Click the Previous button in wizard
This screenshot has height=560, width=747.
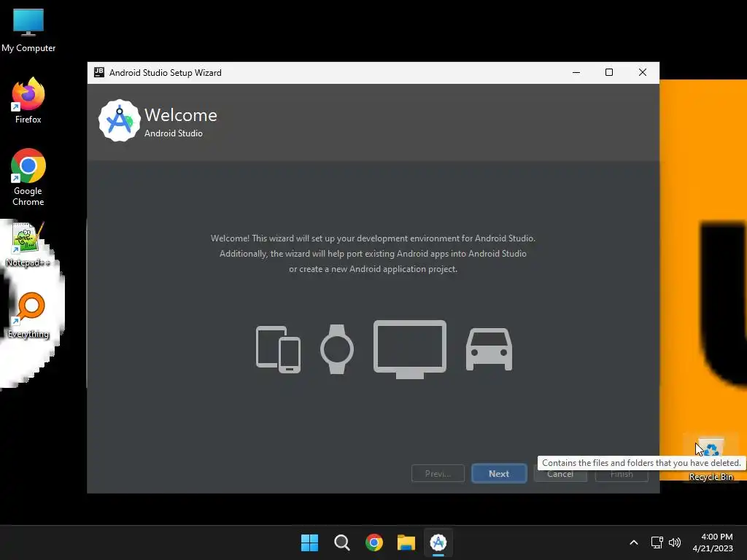tap(438, 473)
